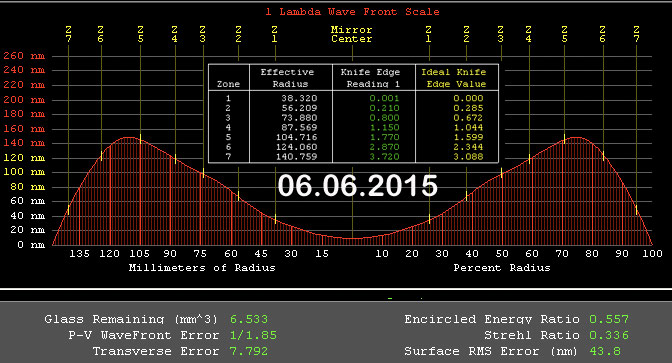Select zone 7 reading value 3.720

pyautogui.click(x=384, y=157)
